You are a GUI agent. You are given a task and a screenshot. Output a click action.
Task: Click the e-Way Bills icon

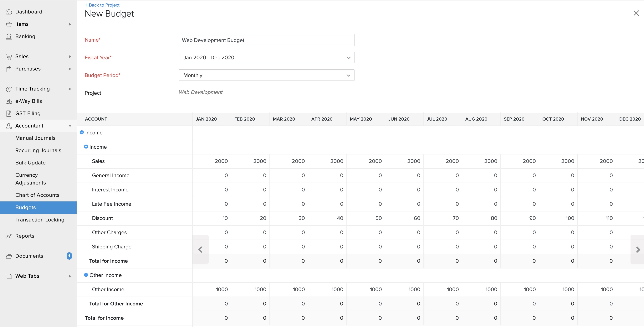coord(9,101)
